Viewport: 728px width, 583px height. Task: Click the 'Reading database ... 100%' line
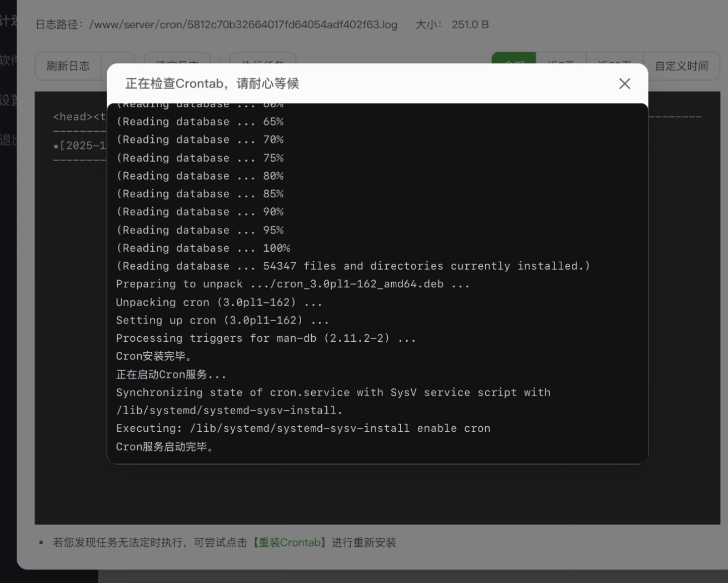(x=203, y=248)
